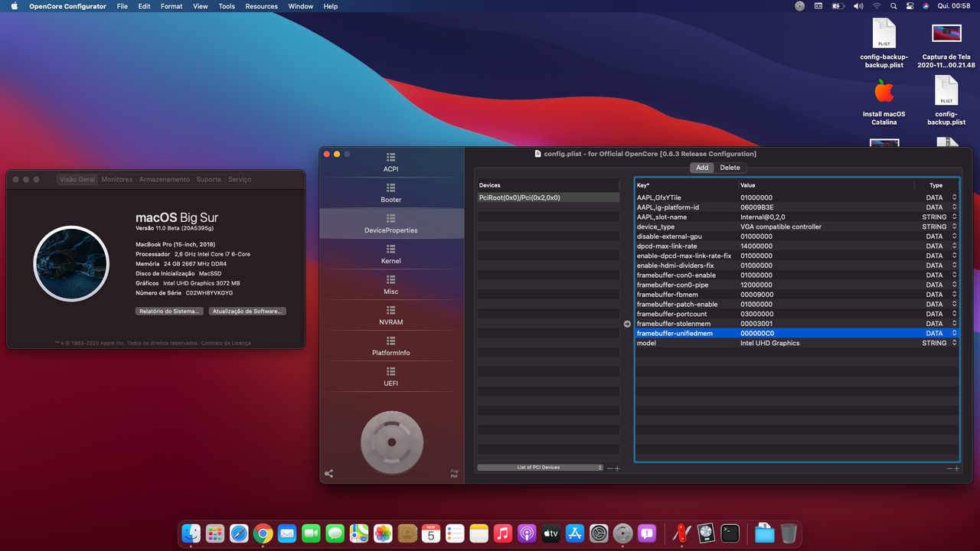Screen dimensions: 980x551
Task: Open Music app from the Dock
Action: coord(502,533)
